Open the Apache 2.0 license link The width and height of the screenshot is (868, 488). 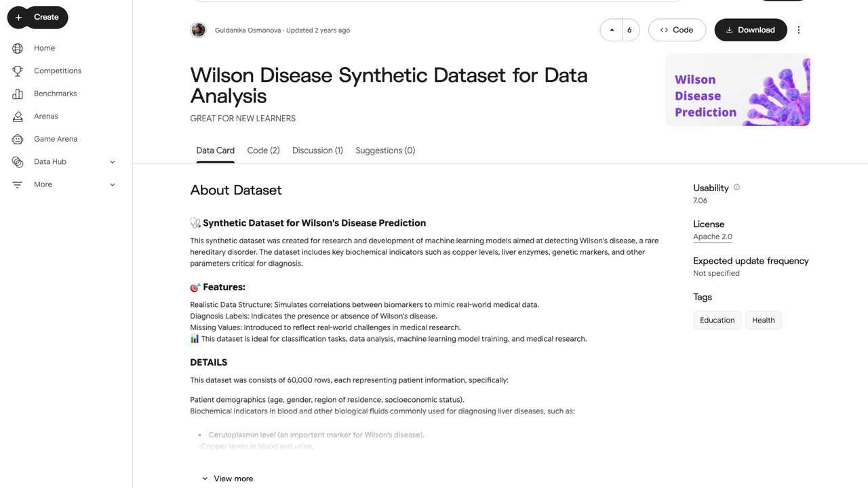(713, 237)
